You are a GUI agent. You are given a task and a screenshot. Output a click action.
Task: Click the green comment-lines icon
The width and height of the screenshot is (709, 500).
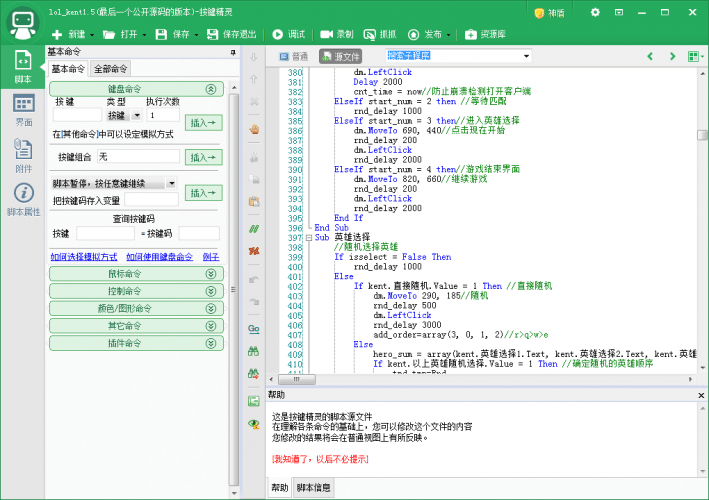(254, 229)
